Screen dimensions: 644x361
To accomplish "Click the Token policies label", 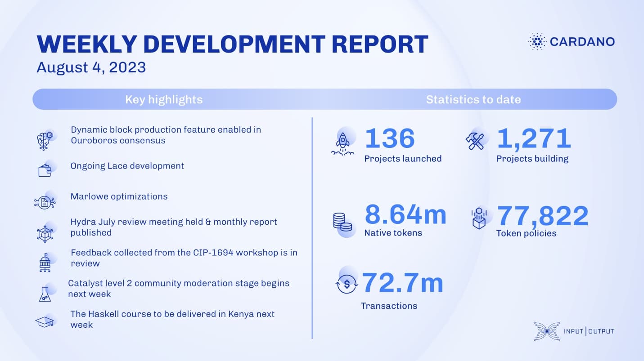I will (526, 233).
